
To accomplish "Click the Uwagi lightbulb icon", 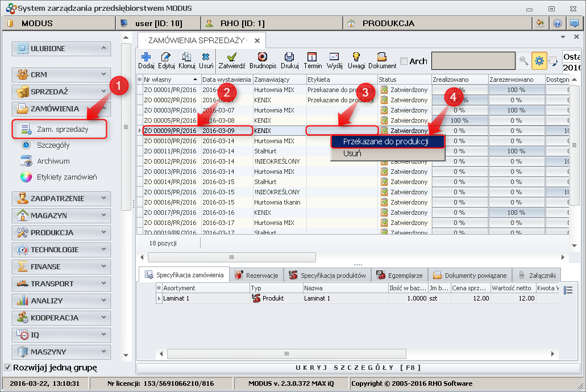I will 356,57.
